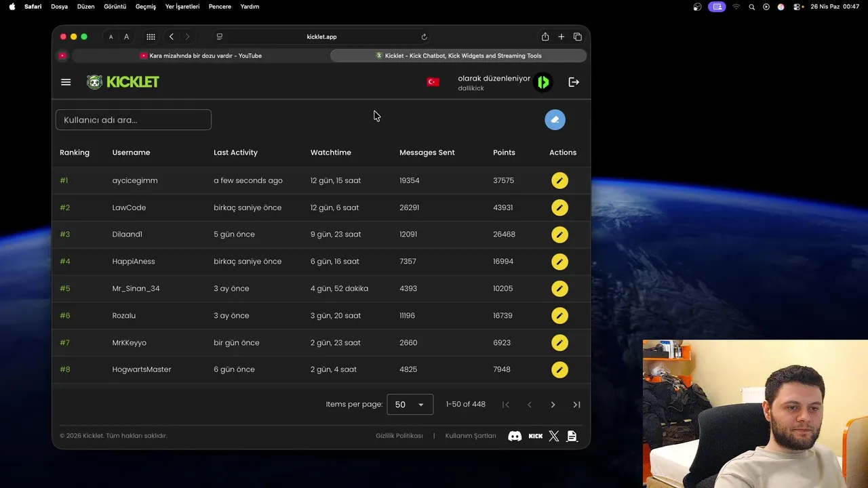Open the dallikick profile avatar
The height and width of the screenshot is (488, 868).
[x=542, y=82]
